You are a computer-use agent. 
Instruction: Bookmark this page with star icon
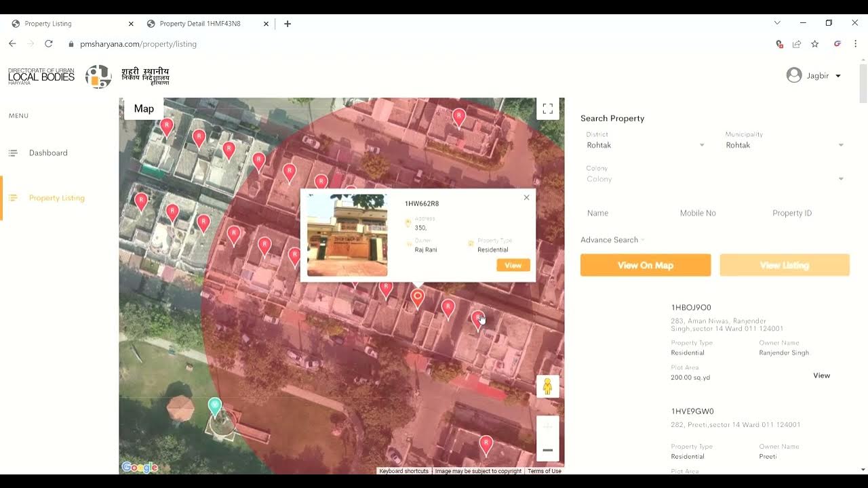815,44
